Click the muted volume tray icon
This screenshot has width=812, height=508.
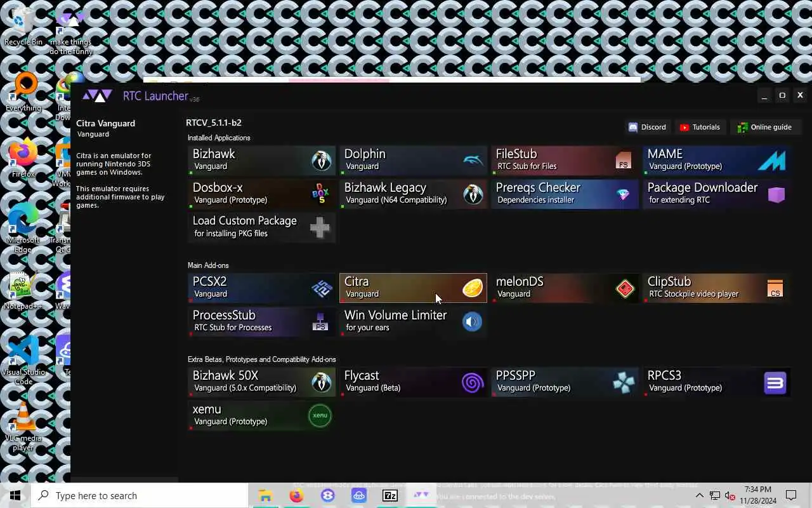pyautogui.click(x=730, y=495)
